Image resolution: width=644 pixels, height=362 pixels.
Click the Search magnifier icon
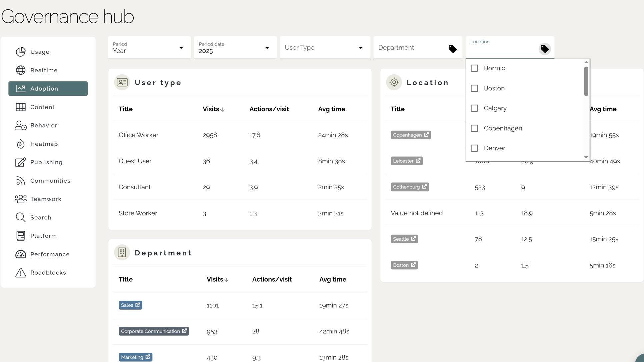(21, 217)
